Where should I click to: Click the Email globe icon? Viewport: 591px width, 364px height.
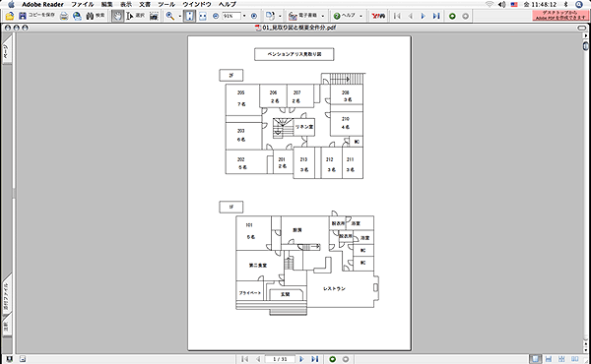(x=77, y=16)
